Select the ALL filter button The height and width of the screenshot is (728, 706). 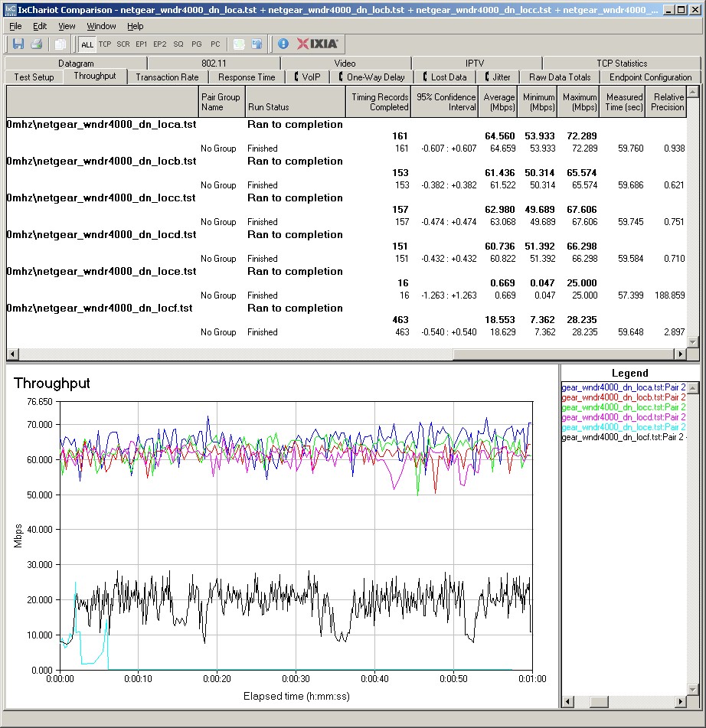point(87,44)
